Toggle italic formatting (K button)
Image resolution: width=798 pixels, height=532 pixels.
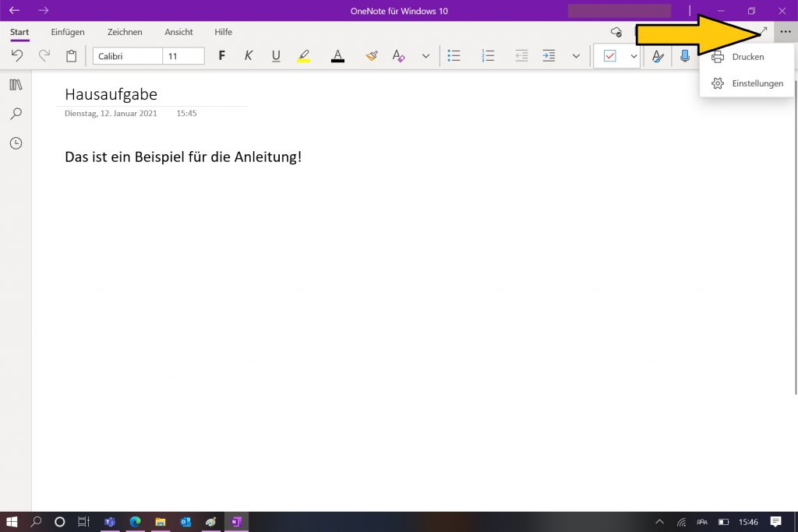point(249,56)
